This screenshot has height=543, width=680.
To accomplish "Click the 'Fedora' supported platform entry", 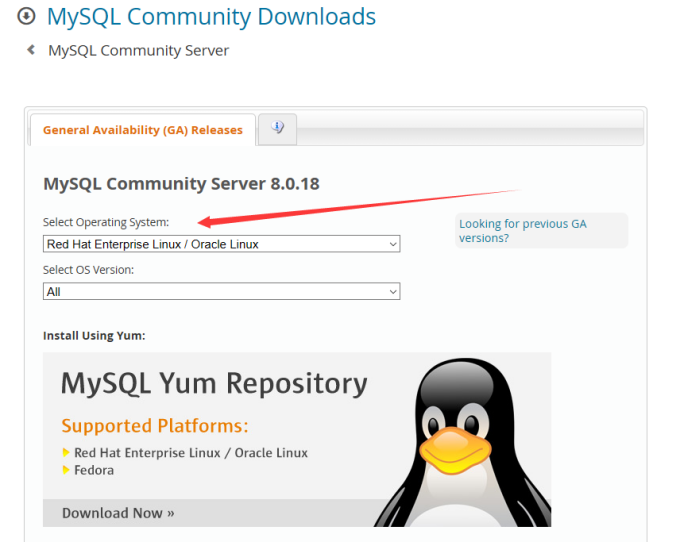I will tap(94, 470).
